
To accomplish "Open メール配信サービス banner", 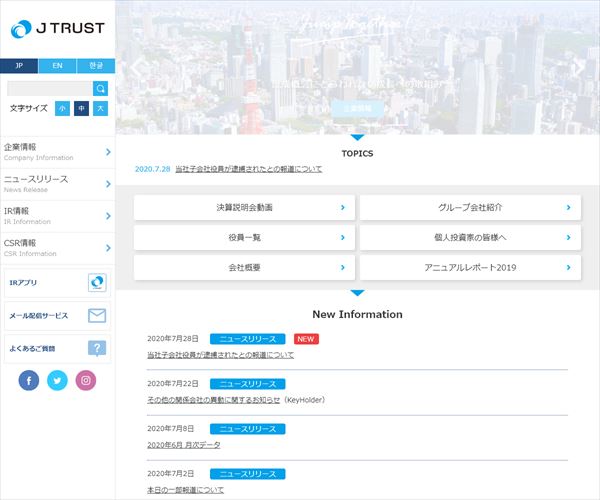I will (x=57, y=316).
